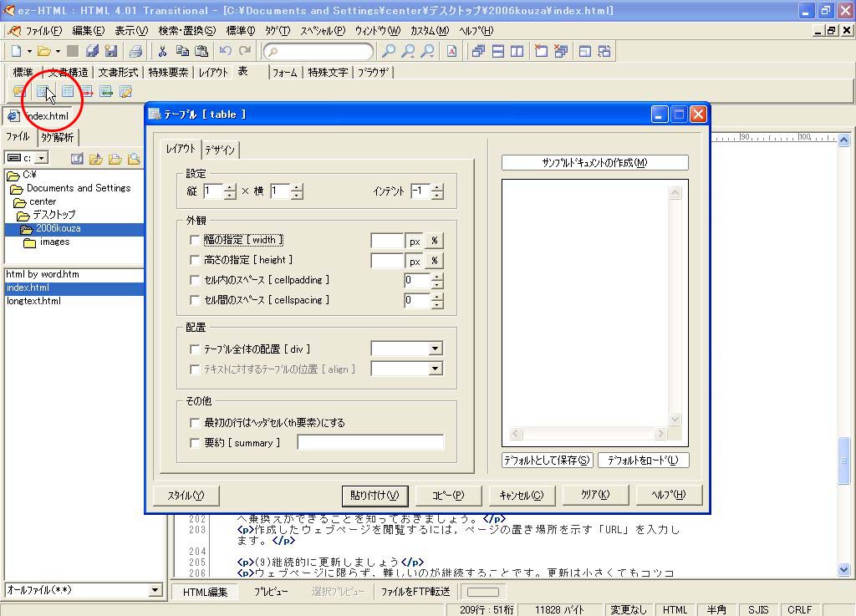The height and width of the screenshot is (616, 856).
Task: Click the Paste clipboard icon
Action: pos(201,51)
